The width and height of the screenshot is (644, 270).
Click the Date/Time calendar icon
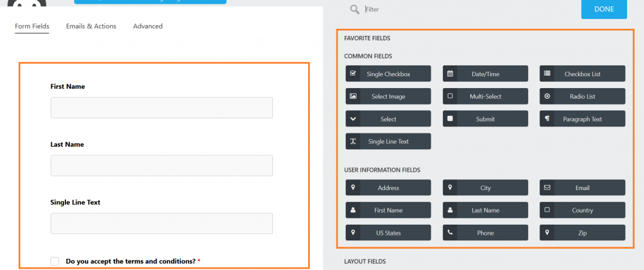pos(450,74)
